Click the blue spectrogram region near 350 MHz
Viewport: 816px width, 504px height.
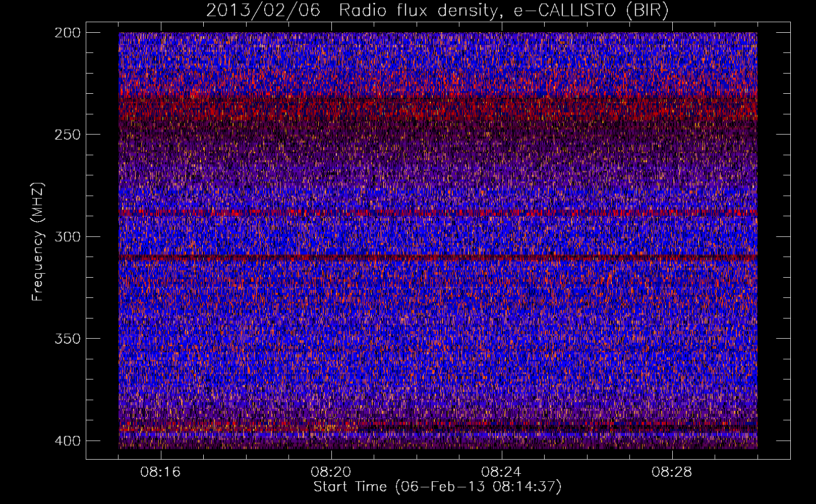point(438,338)
